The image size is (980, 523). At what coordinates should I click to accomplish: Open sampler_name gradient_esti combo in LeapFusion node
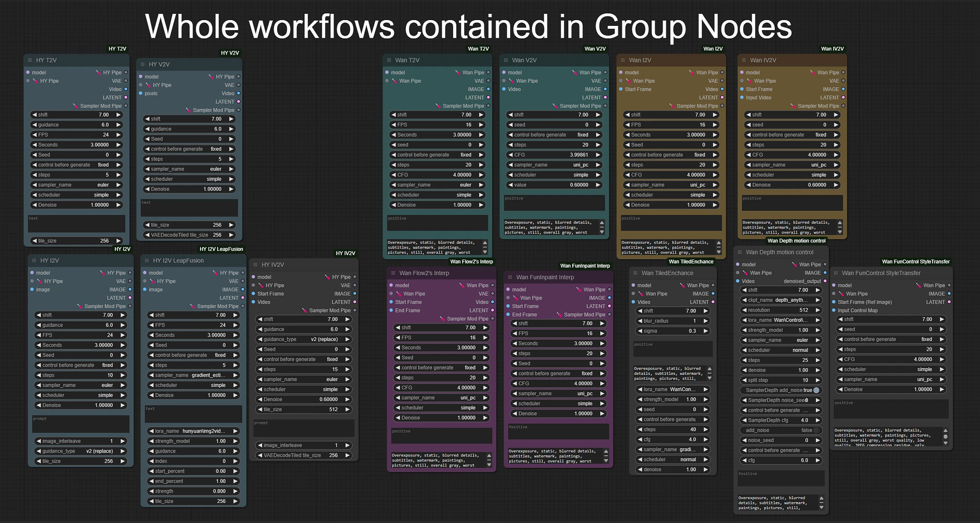pyautogui.click(x=193, y=375)
